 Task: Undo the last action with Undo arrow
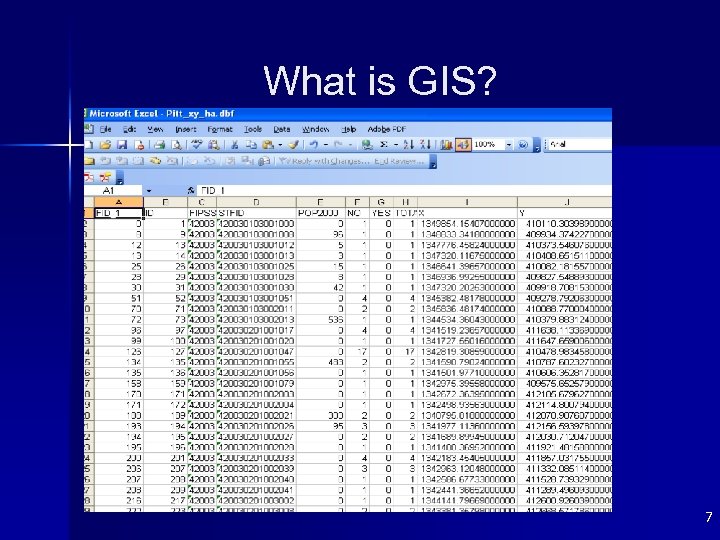(314, 145)
